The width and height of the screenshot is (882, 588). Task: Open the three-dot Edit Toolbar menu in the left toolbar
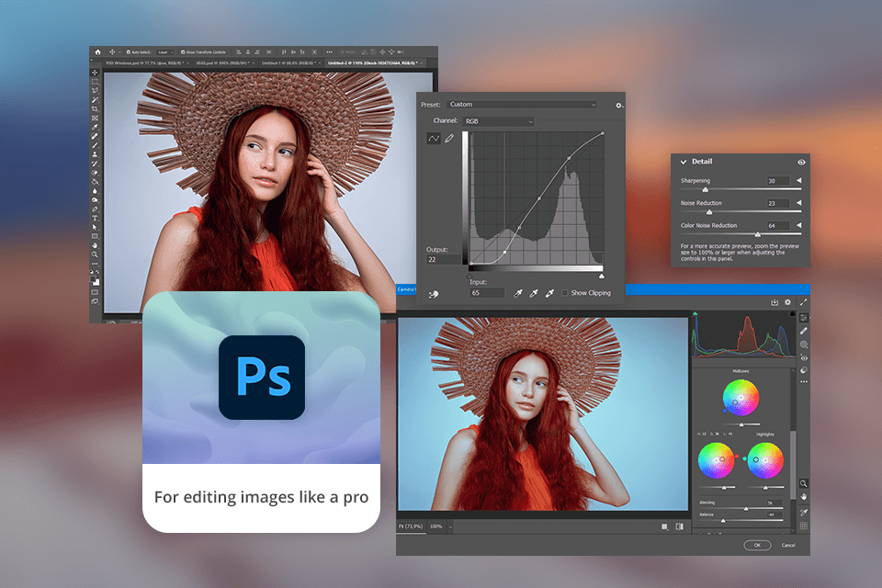pyautogui.click(x=95, y=263)
